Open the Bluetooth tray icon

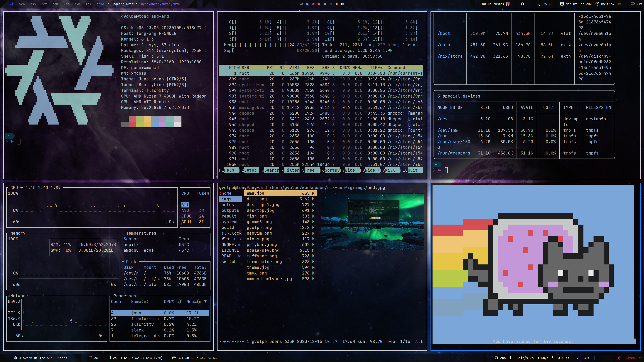click(x=325, y=4)
